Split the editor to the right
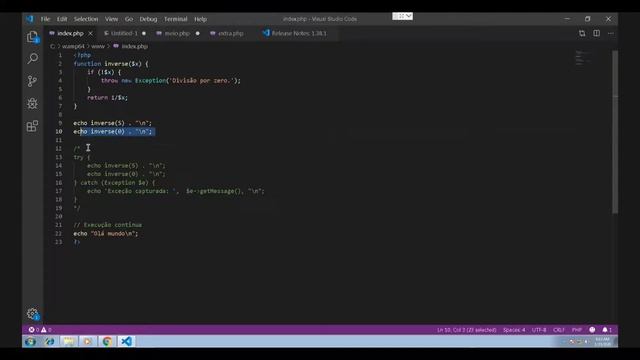This screenshot has height=360, width=640. click(596, 33)
